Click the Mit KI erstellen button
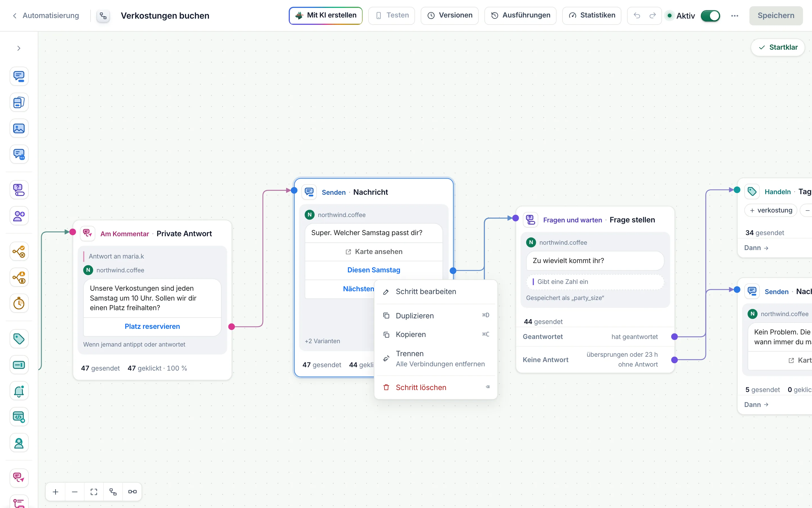This screenshot has width=812, height=508. (325, 16)
